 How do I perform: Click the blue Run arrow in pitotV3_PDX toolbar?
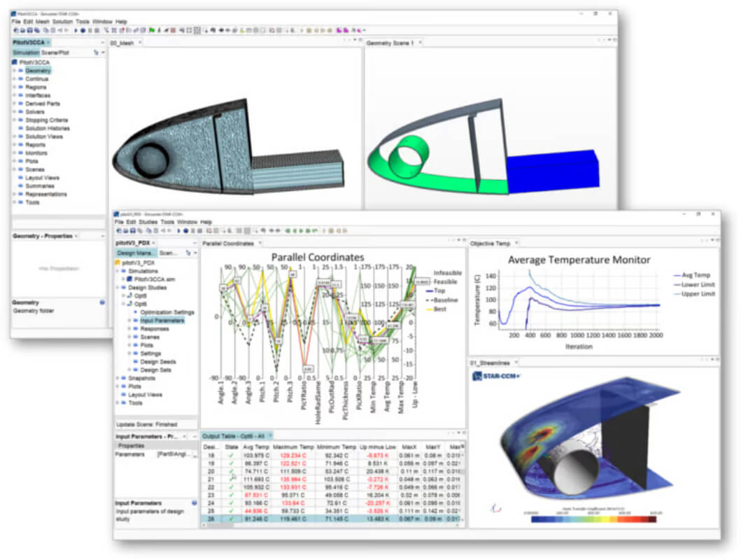pos(178,230)
